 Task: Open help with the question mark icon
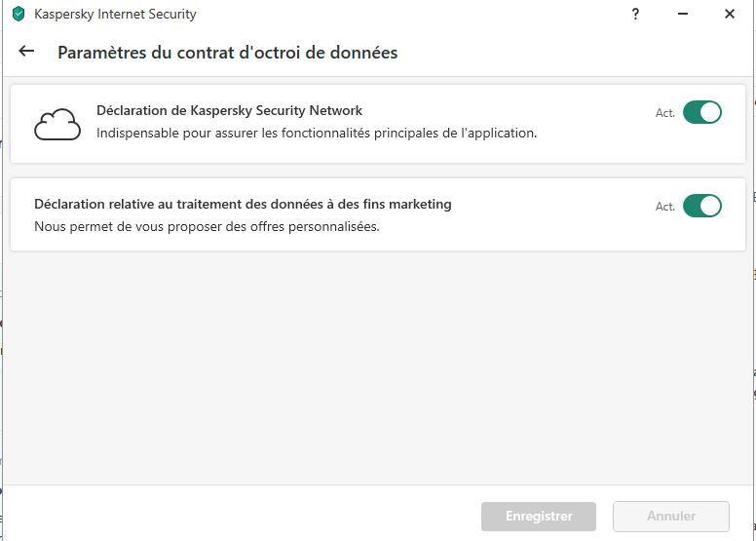[635, 14]
